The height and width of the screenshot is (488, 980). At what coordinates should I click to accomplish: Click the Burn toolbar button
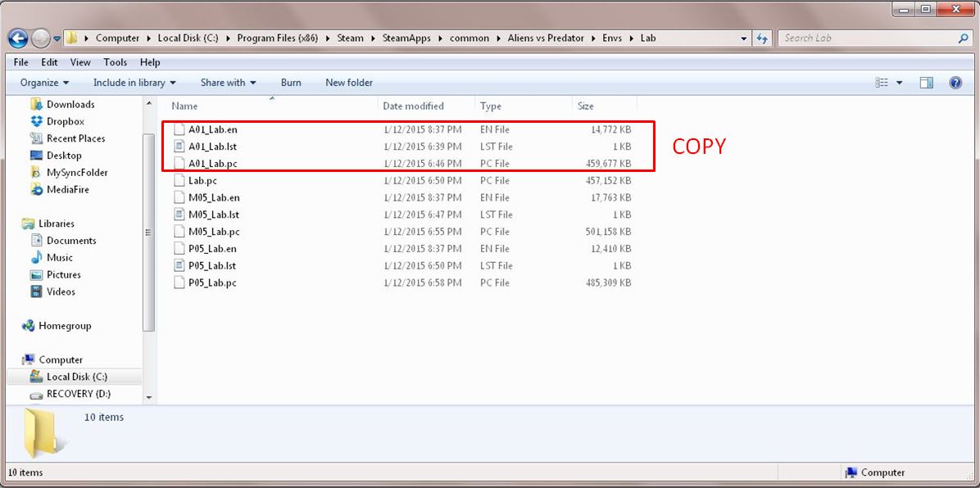tap(291, 83)
